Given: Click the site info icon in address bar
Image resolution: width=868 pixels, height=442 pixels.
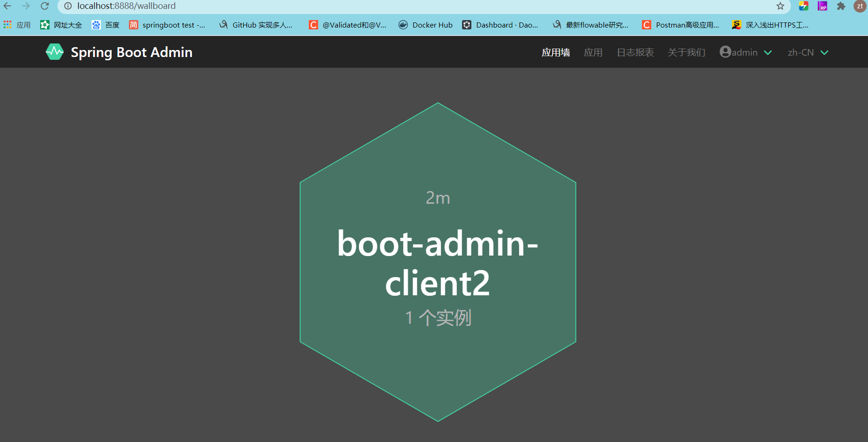Looking at the screenshot, I should 68,6.
